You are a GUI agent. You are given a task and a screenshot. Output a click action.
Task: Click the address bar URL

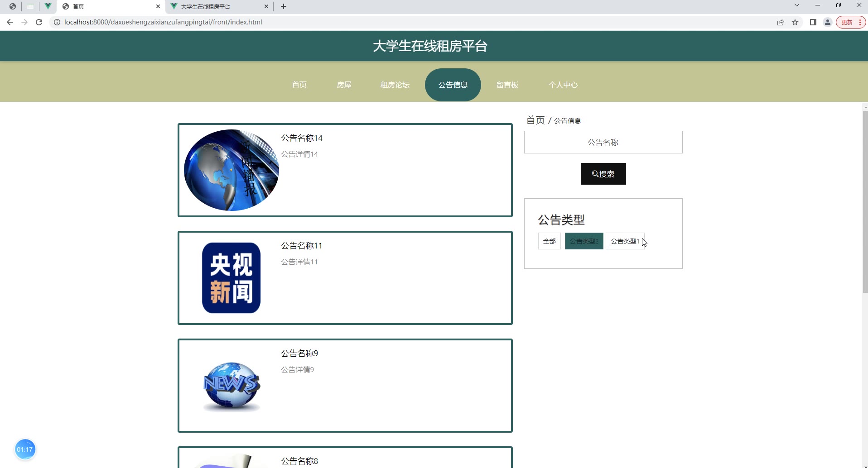[163, 22]
